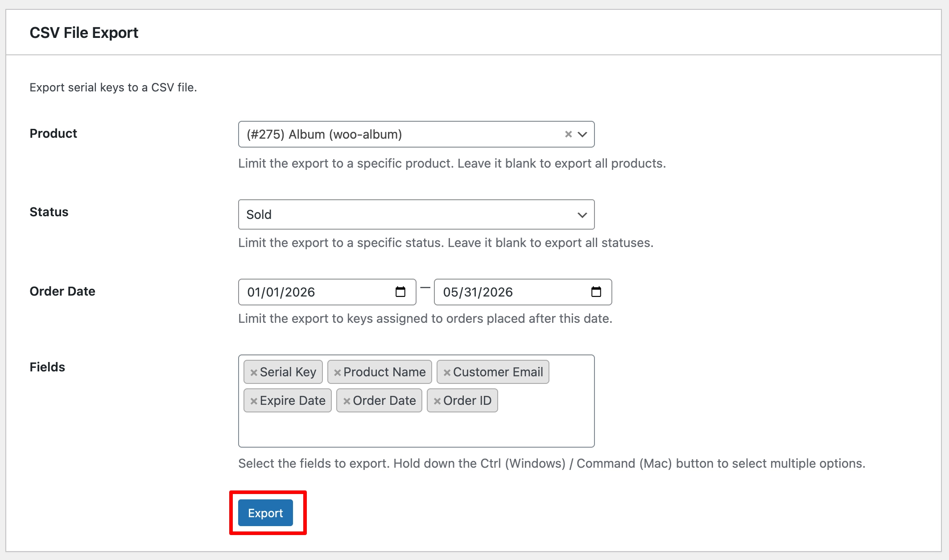Remove the Serial Key field tag

[x=254, y=373]
